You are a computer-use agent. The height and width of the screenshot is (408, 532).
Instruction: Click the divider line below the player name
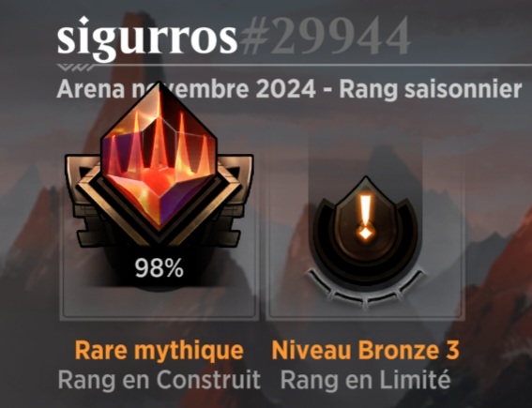pos(295,65)
